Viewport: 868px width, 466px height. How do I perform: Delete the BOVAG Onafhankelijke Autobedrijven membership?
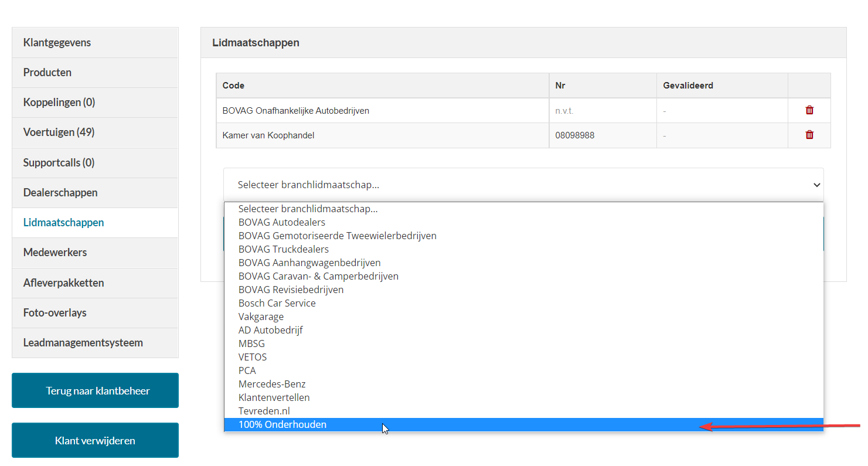tap(809, 110)
